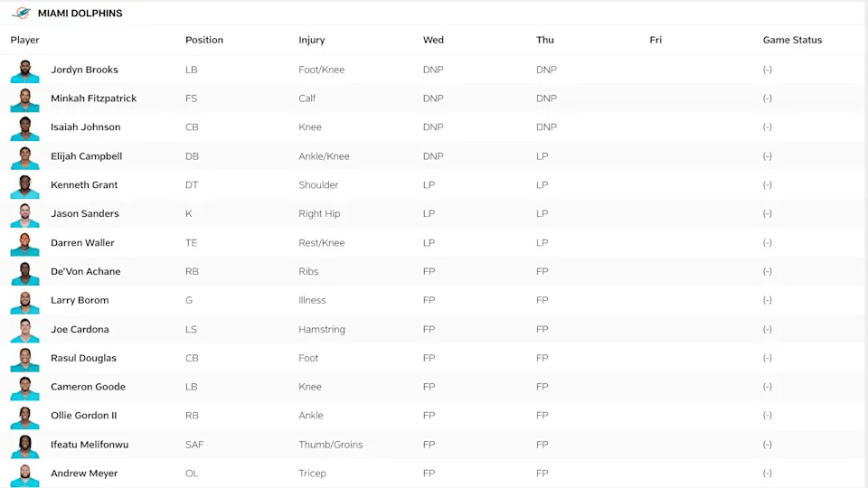
Task: Click the MIAMI DOLPHINS team heading
Action: tap(80, 14)
